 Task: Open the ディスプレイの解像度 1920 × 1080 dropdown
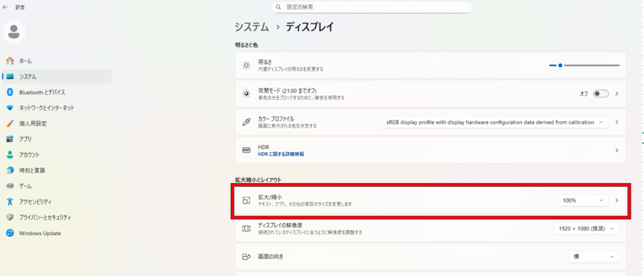(x=586, y=229)
